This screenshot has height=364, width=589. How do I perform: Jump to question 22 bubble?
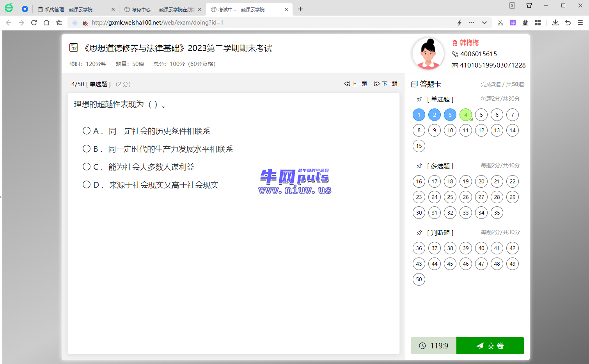513,181
